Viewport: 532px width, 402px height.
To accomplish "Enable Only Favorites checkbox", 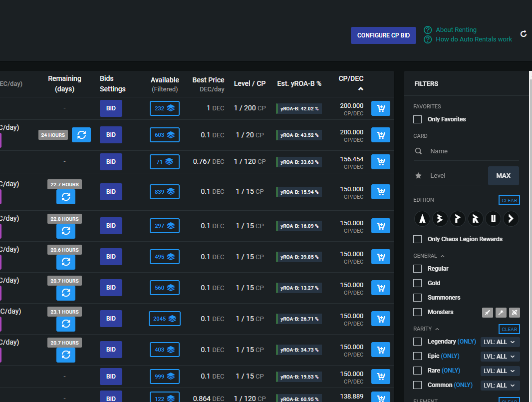I will click(418, 119).
